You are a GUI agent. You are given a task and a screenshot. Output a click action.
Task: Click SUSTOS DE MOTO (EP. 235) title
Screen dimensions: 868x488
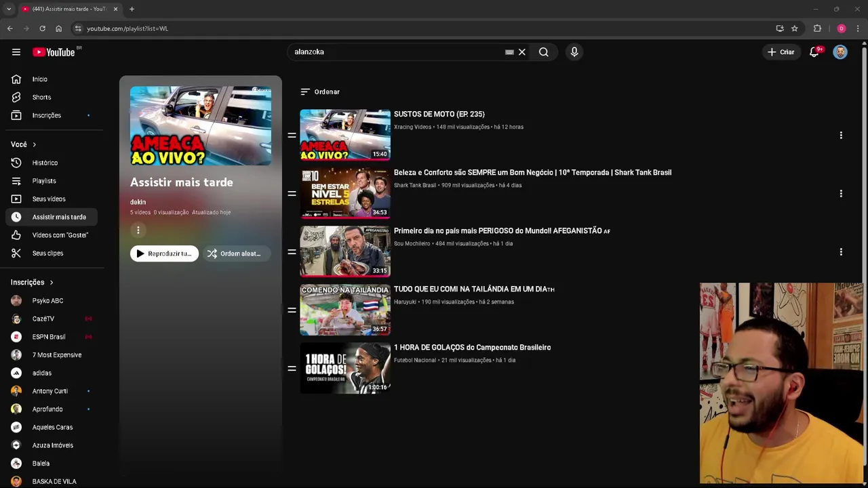pyautogui.click(x=439, y=115)
